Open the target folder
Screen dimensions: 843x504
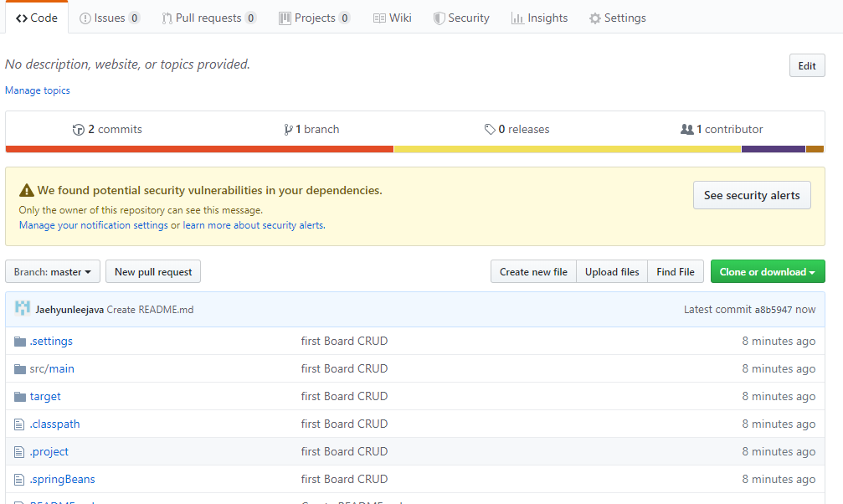45,397
